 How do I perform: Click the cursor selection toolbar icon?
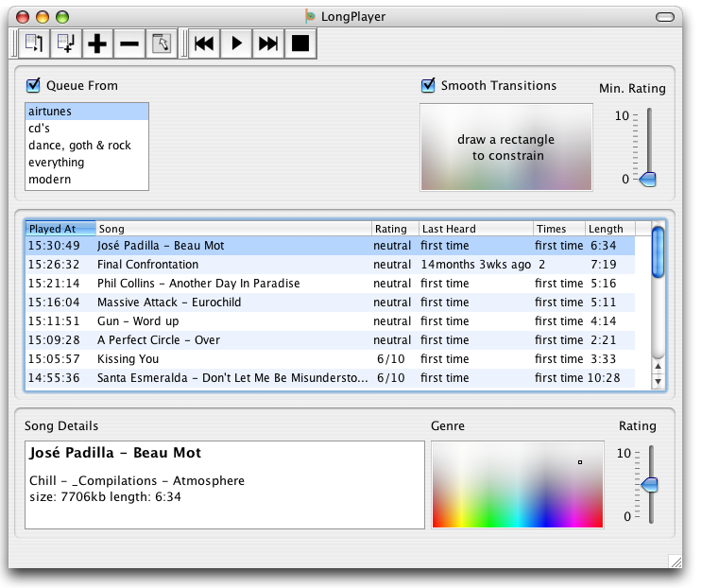point(161,43)
